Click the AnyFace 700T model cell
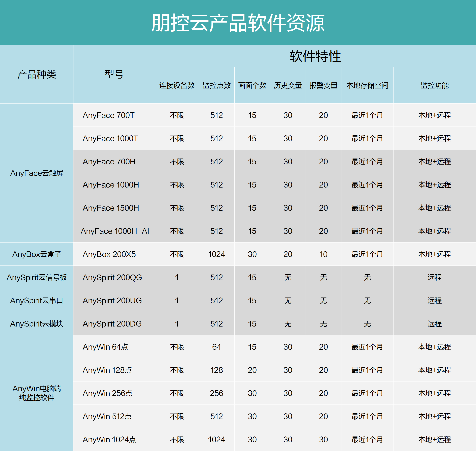The height and width of the screenshot is (451, 476). [109, 115]
